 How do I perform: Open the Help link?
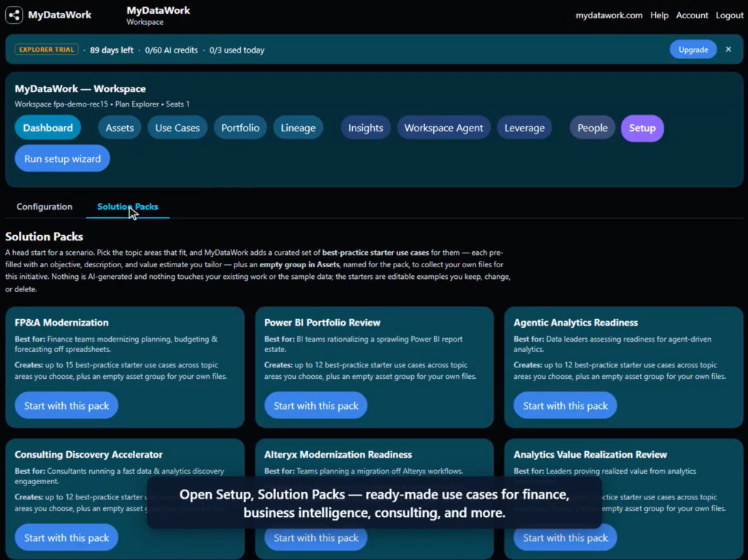(x=659, y=15)
